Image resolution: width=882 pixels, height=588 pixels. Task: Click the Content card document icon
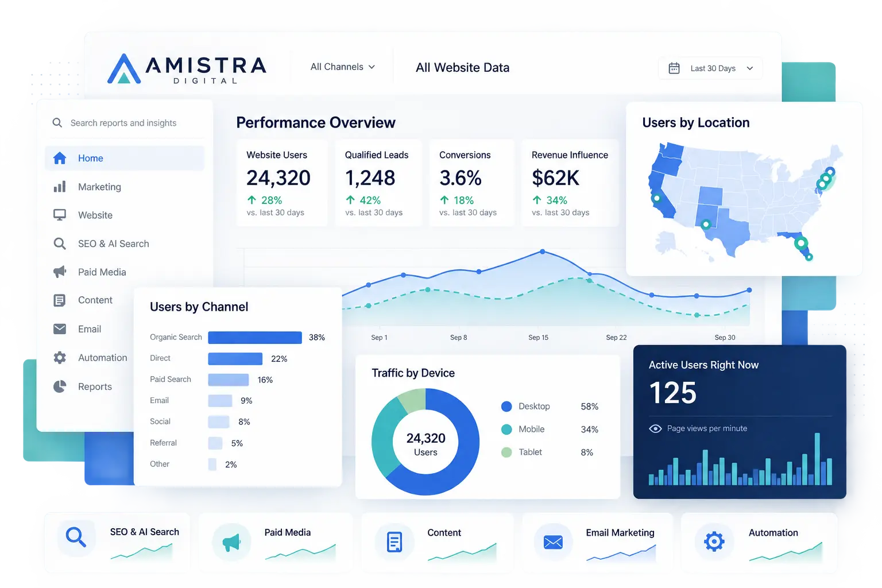coord(394,542)
